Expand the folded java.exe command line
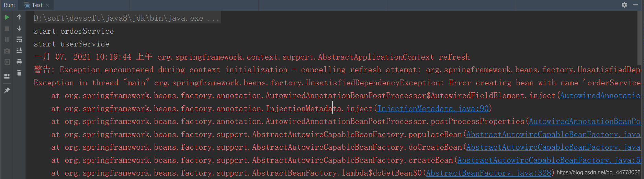 tap(127, 18)
